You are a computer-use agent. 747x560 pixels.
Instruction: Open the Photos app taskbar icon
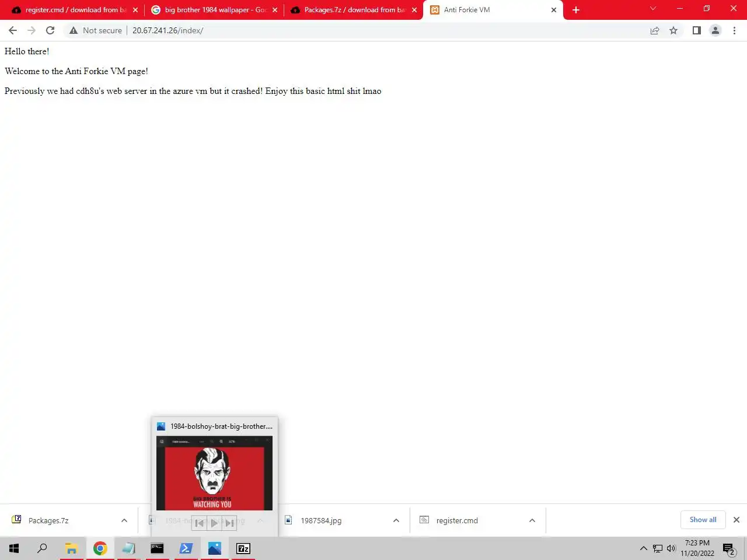coord(215,548)
